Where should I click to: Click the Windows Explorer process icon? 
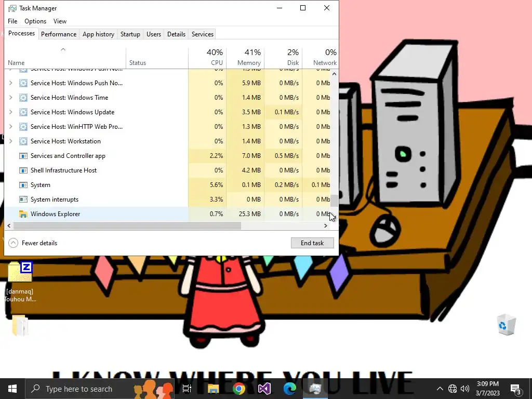pyautogui.click(x=23, y=214)
